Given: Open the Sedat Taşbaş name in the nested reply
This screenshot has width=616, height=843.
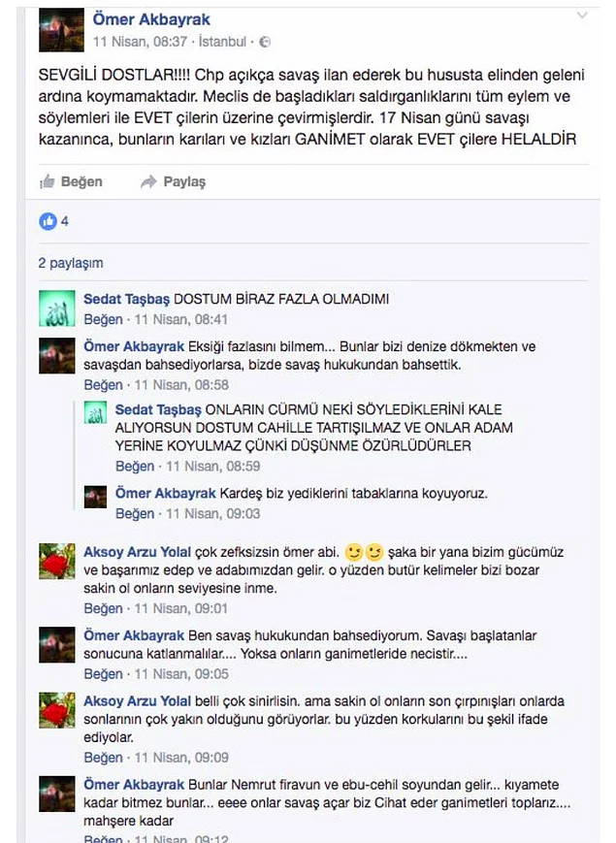Looking at the screenshot, I should point(158,409).
